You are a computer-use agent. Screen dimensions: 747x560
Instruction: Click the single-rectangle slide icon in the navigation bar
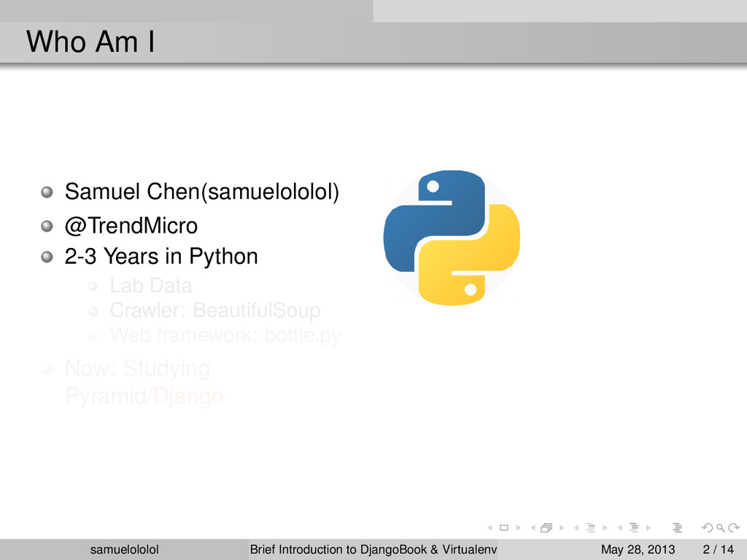coord(504,528)
